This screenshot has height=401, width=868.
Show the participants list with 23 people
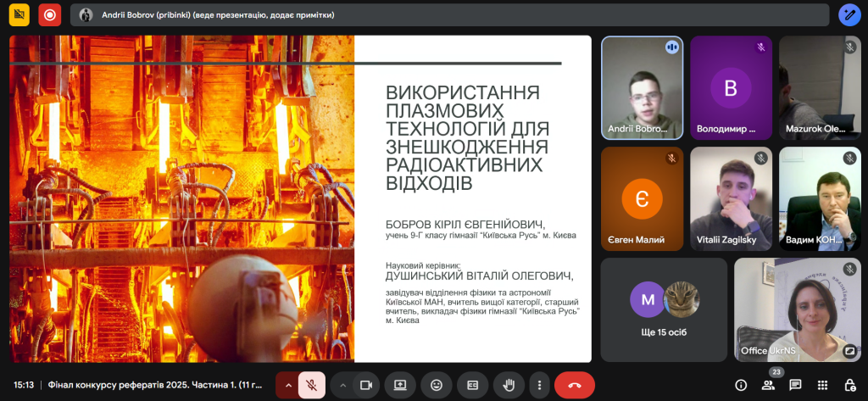coord(768,385)
